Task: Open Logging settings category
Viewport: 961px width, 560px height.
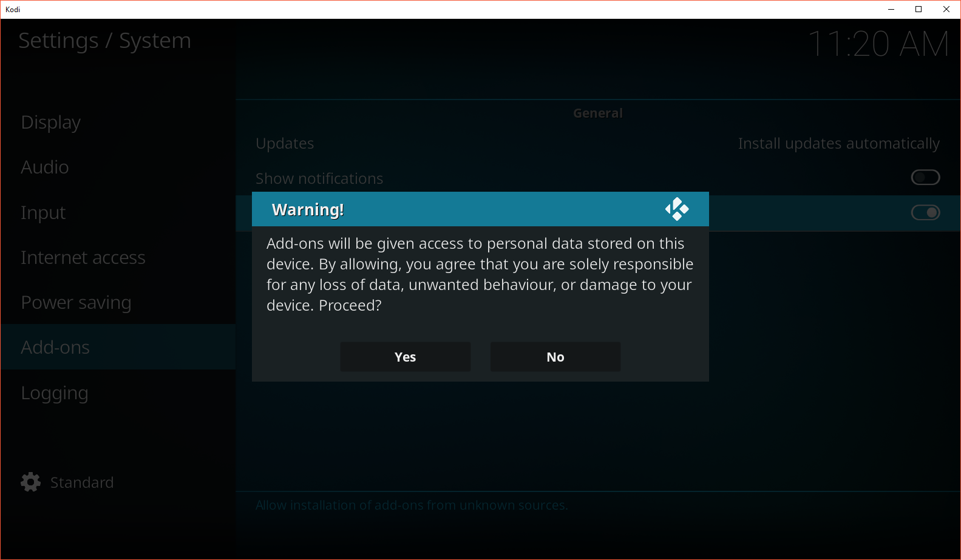Action: 118,393
